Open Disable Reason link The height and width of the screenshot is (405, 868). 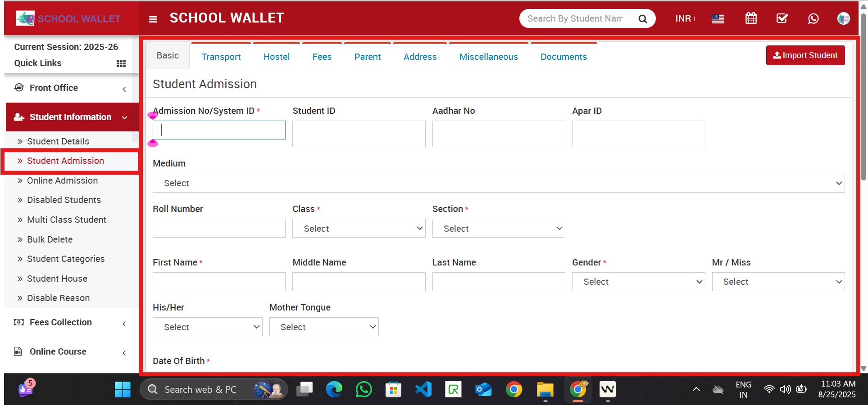[x=58, y=298]
